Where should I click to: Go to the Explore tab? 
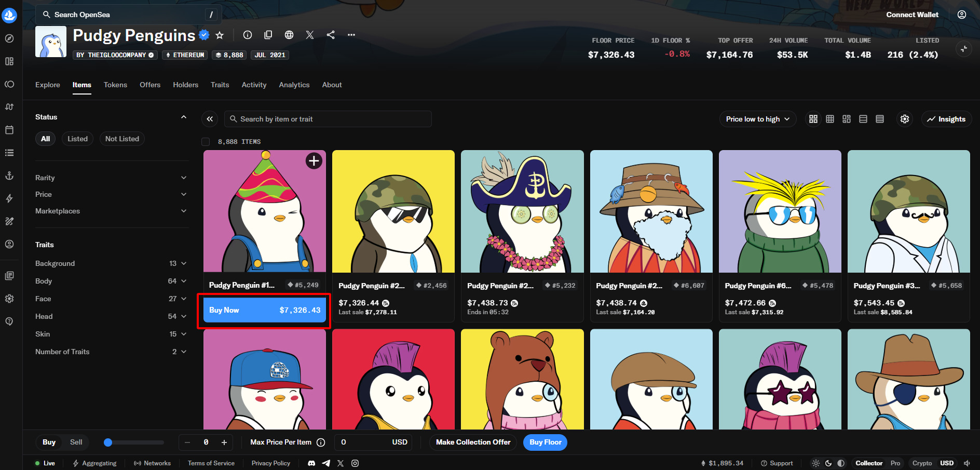[48, 85]
